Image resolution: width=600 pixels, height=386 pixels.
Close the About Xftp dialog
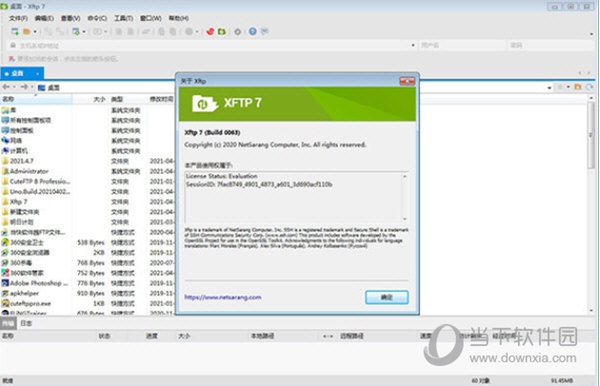pyautogui.click(x=407, y=81)
